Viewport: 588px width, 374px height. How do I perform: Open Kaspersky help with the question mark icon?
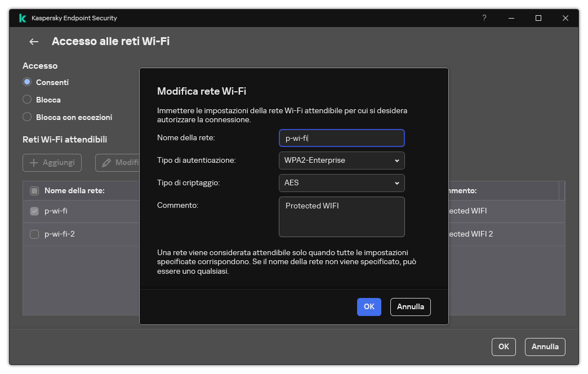[484, 17]
